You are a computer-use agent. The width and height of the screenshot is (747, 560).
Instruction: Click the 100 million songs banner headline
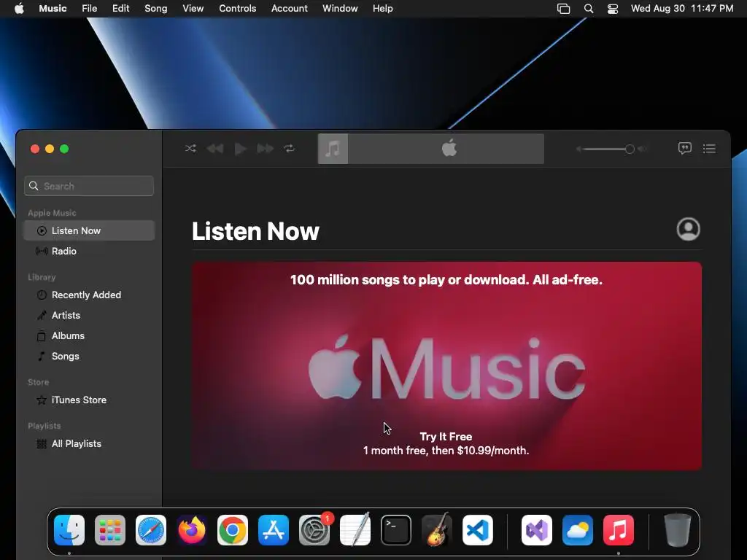[446, 279]
